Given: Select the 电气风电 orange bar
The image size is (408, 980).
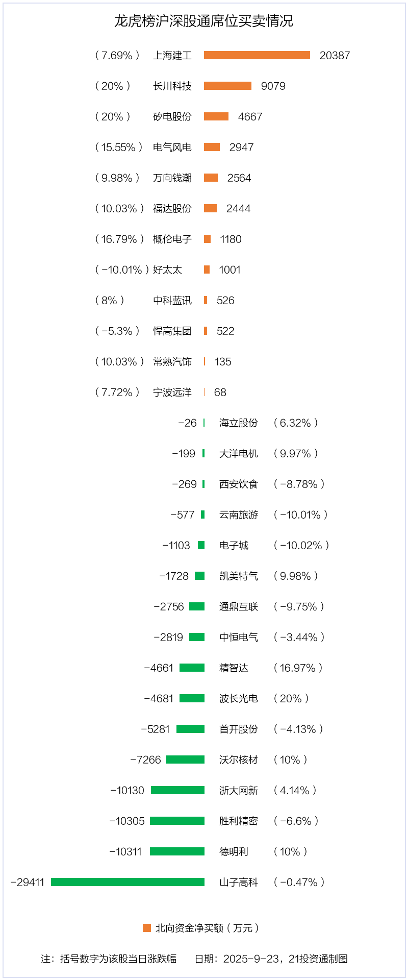Looking at the screenshot, I should [x=212, y=147].
